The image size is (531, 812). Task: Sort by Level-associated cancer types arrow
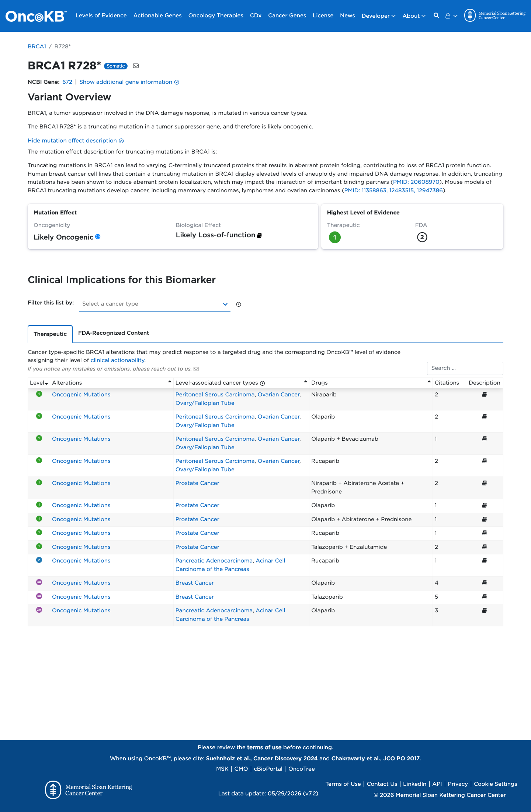(305, 382)
